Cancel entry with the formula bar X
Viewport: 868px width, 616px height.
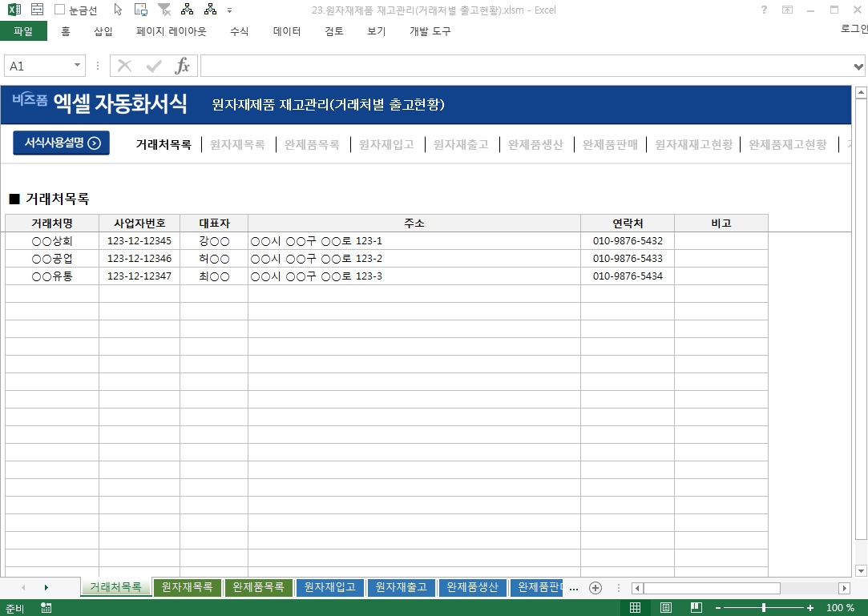coord(124,66)
